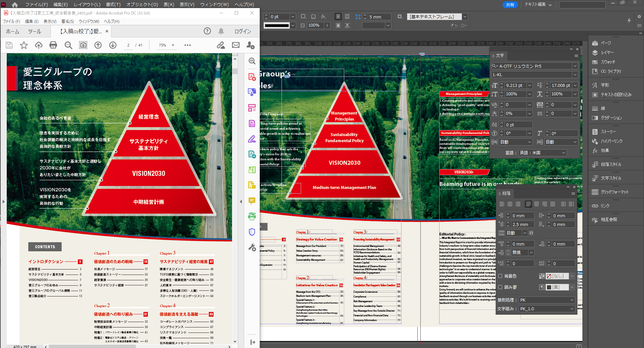The height and width of the screenshot is (348, 644).
Task: Switch to the Acrobat ホーム tab
Action: tap(12, 31)
